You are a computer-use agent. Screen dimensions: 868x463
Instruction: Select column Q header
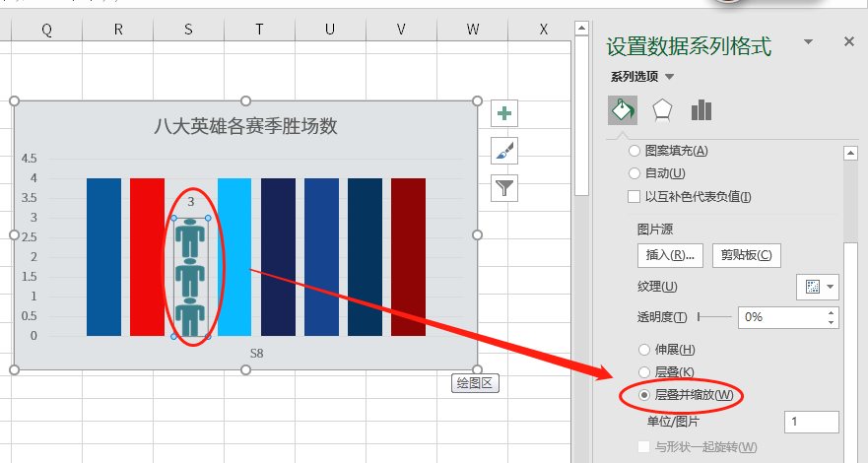(x=46, y=30)
